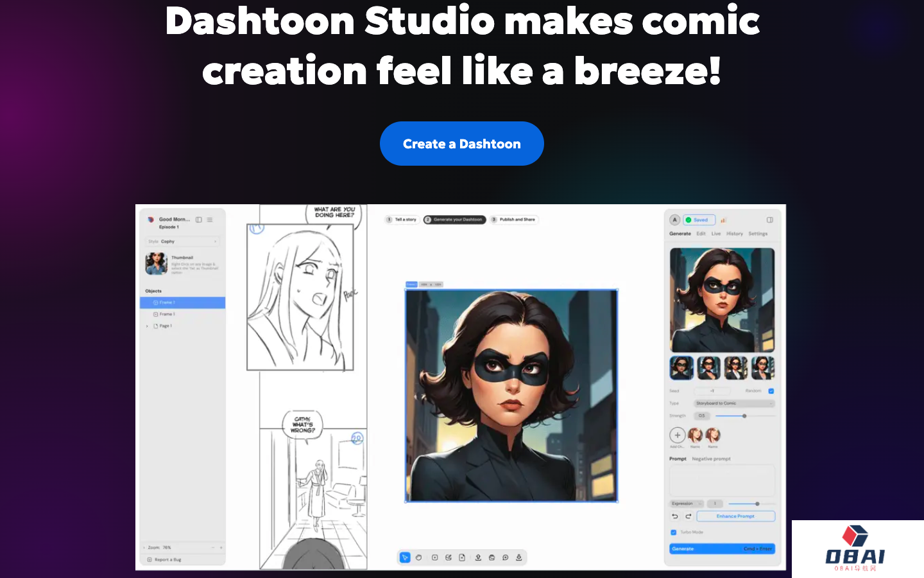Open the hamburger menu in left panel
This screenshot has width=924, height=578.
point(210,220)
